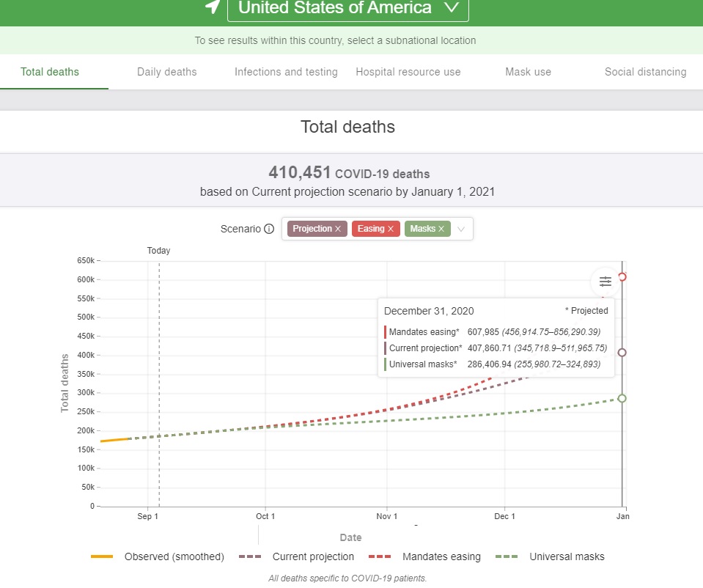
Task: Select the Total deaths tab
Action: click(50, 72)
